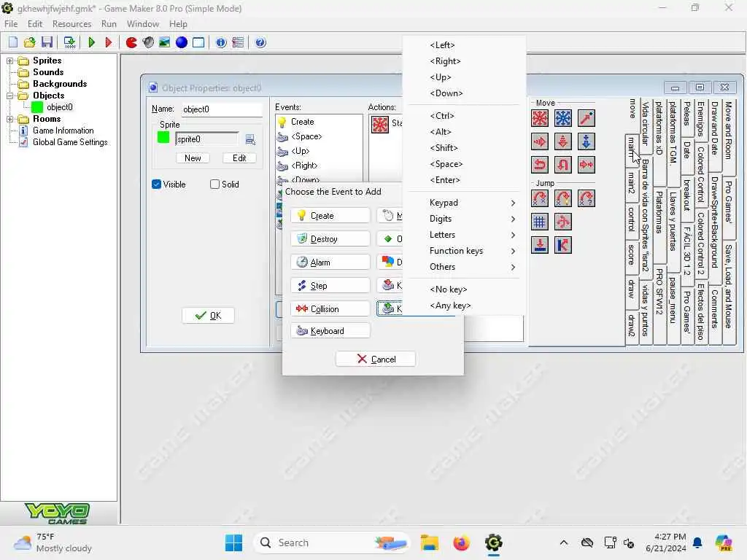Select the Align to Grid action
This screenshot has width=747, height=560.
pos(540,222)
